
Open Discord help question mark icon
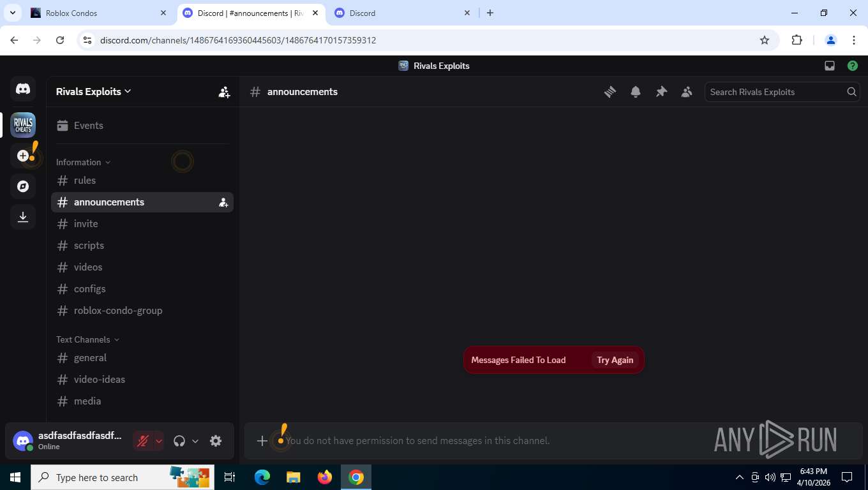853,66
